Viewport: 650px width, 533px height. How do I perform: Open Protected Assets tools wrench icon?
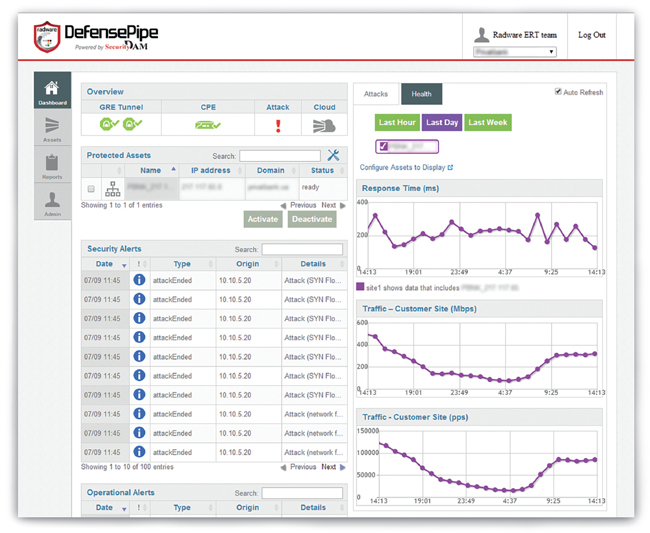coord(333,155)
